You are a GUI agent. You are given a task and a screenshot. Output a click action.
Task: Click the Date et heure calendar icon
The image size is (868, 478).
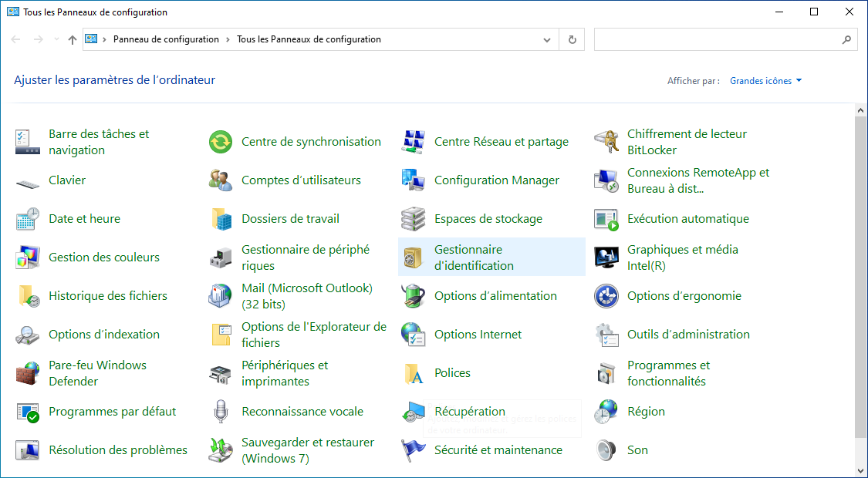27,219
